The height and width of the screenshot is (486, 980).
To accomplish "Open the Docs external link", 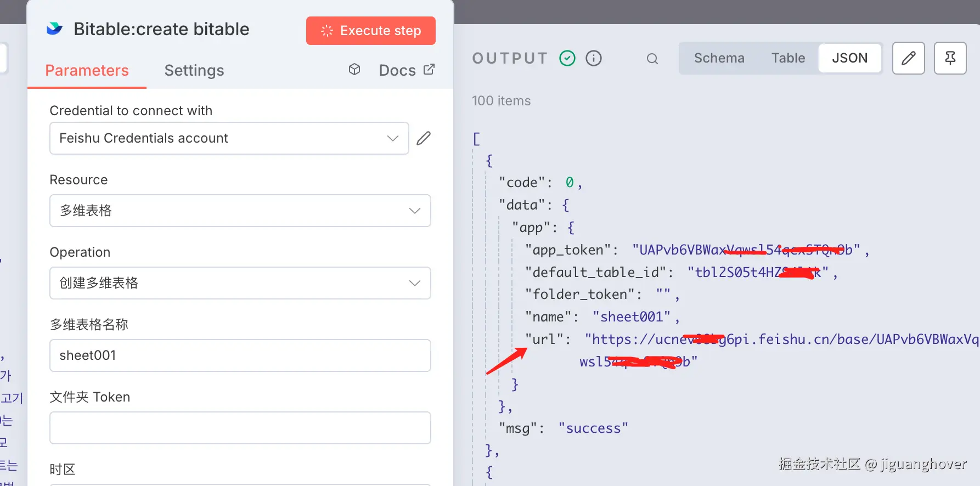I will click(407, 70).
